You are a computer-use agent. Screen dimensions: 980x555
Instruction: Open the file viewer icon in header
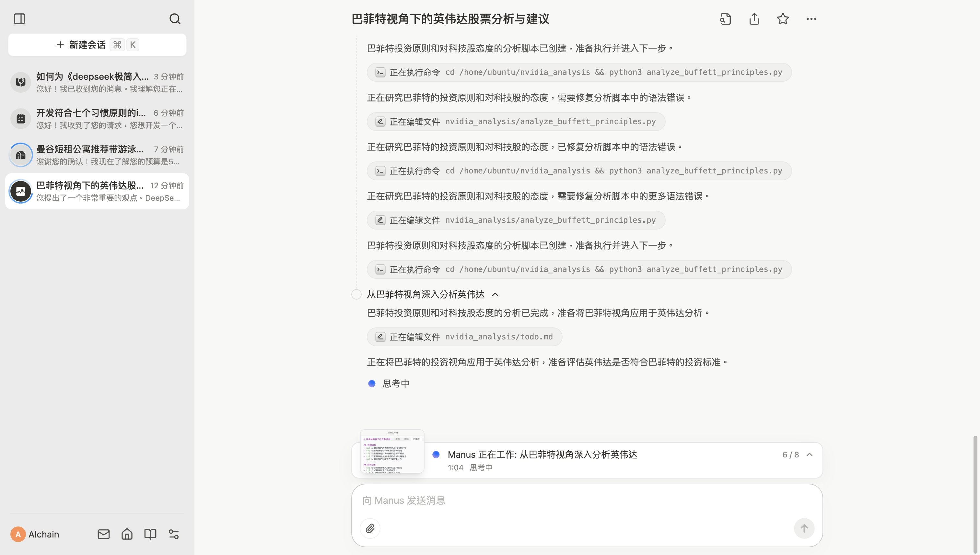tap(726, 19)
